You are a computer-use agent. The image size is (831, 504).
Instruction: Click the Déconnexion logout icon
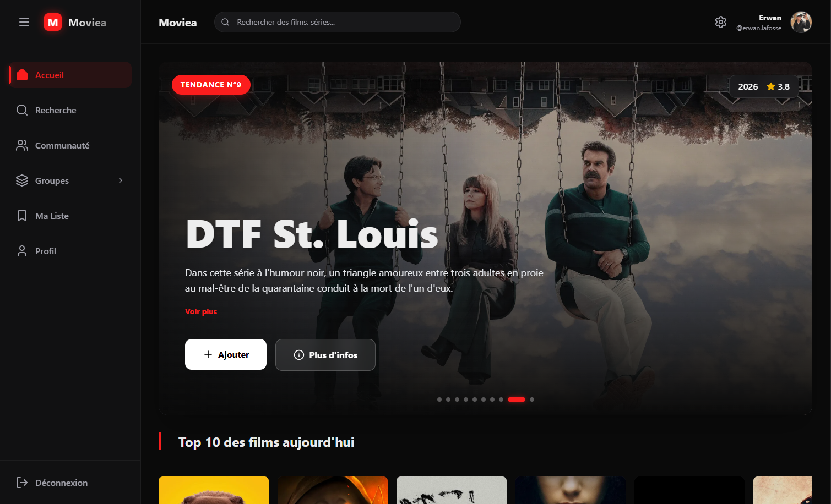(x=22, y=483)
